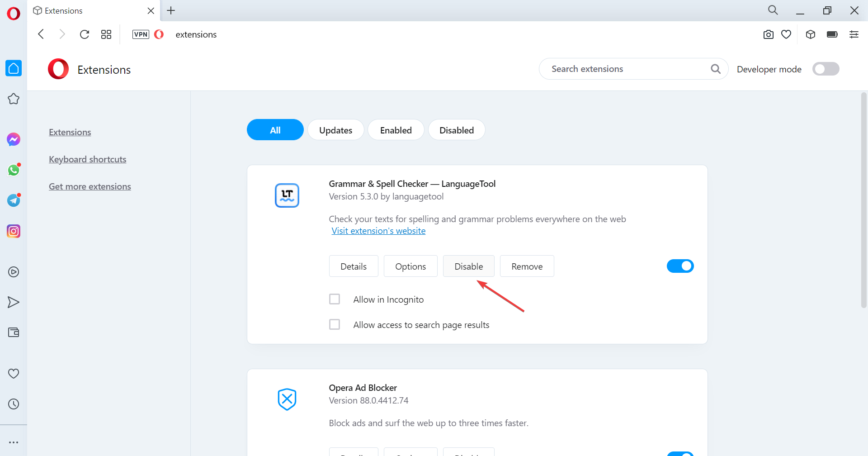868x456 pixels.
Task: Open the Speed Dial start page grid
Action: (106, 34)
